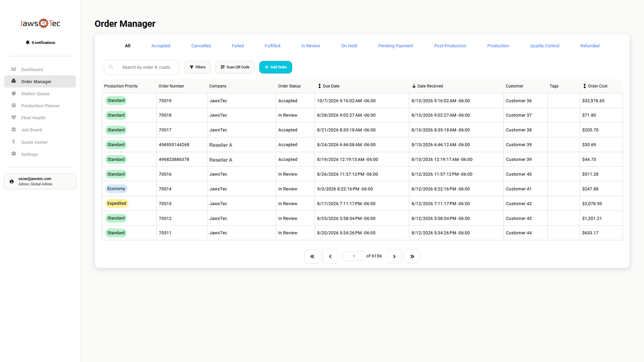
Task: Click the Expedited priority badge
Action: [x=117, y=204]
